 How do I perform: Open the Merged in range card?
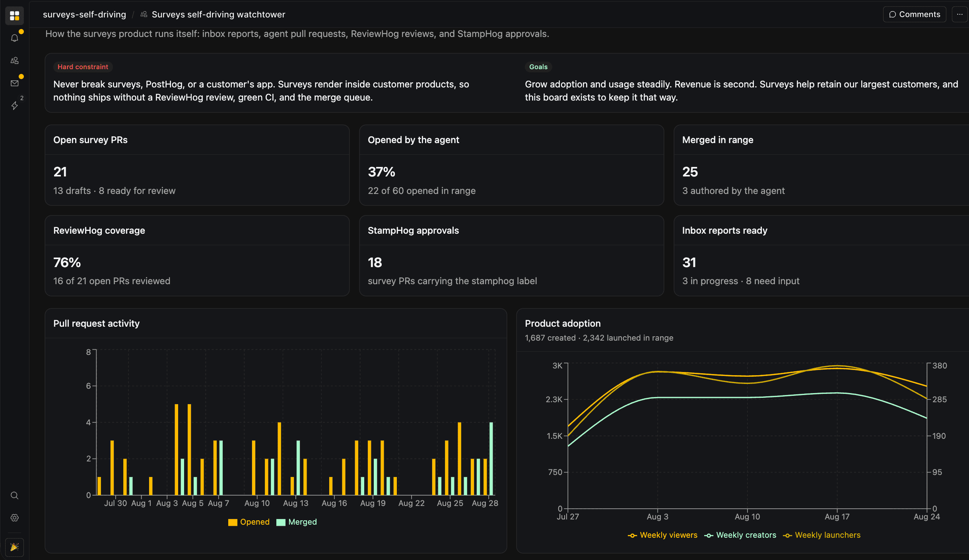click(821, 165)
